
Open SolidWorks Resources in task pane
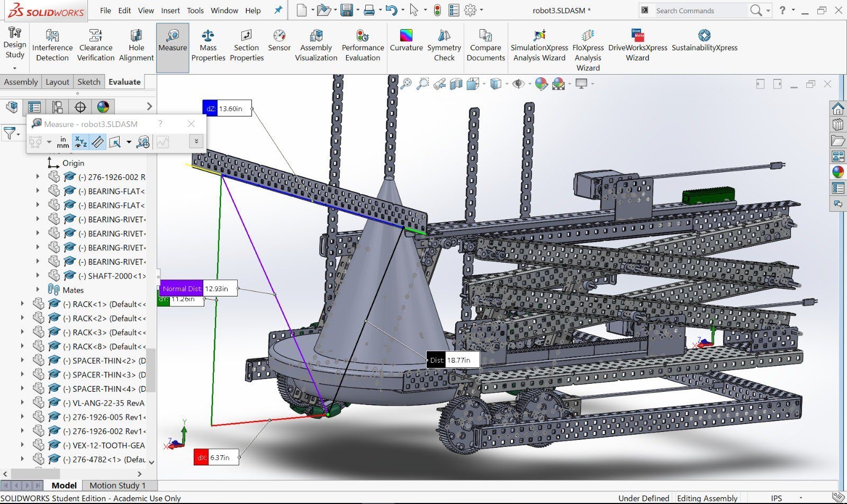click(x=838, y=109)
